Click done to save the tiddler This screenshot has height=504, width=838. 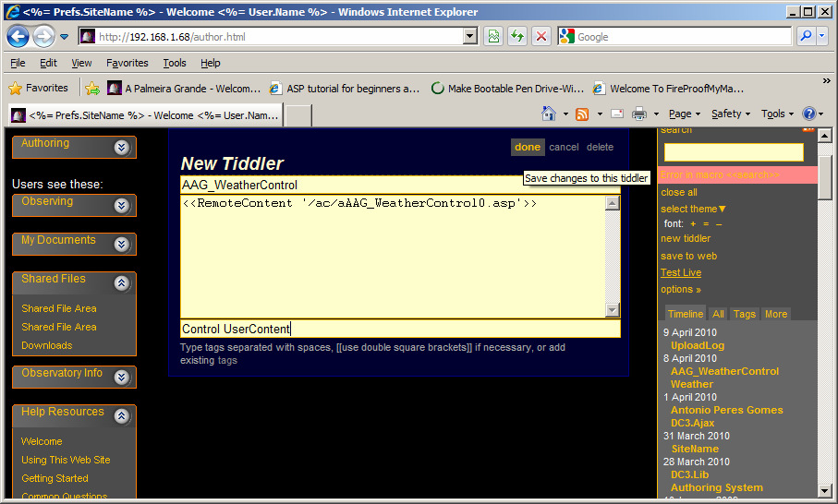tap(528, 147)
